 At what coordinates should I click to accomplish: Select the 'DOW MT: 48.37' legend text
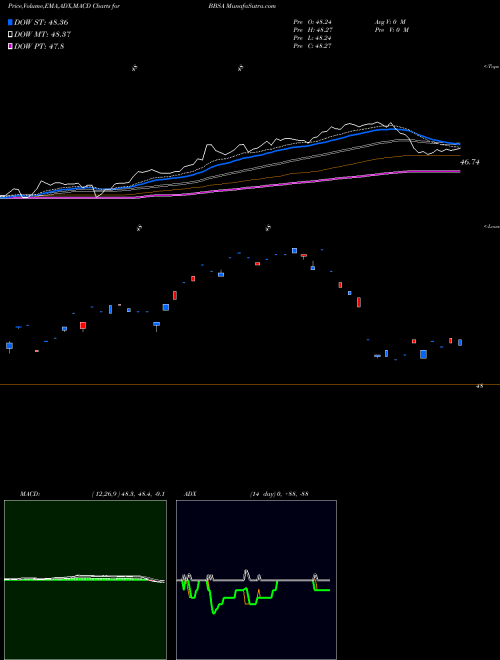[42, 35]
